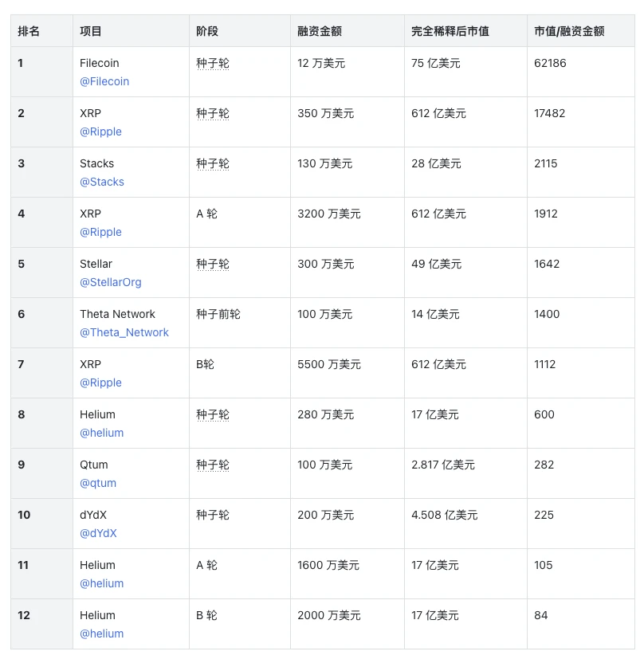
Task: Select the 种子前轮 stage cell
Action: (x=218, y=314)
